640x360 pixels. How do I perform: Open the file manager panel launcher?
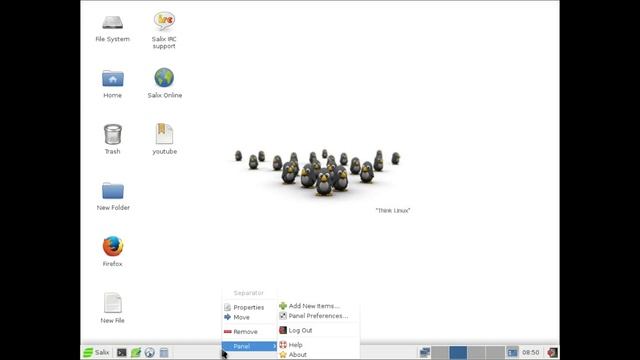(164, 352)
